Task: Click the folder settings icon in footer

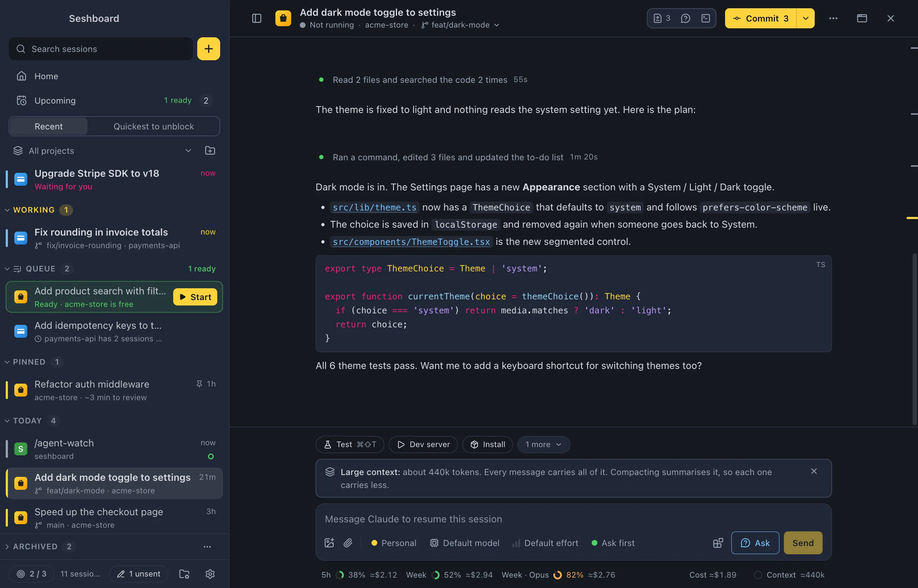Action: click(x=184, y=574)
